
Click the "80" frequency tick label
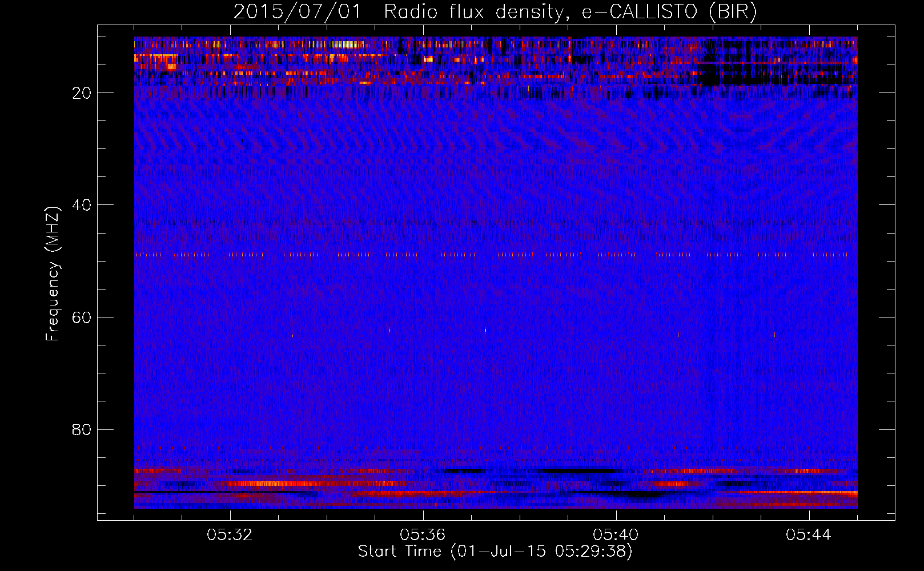tap(82, 429)
